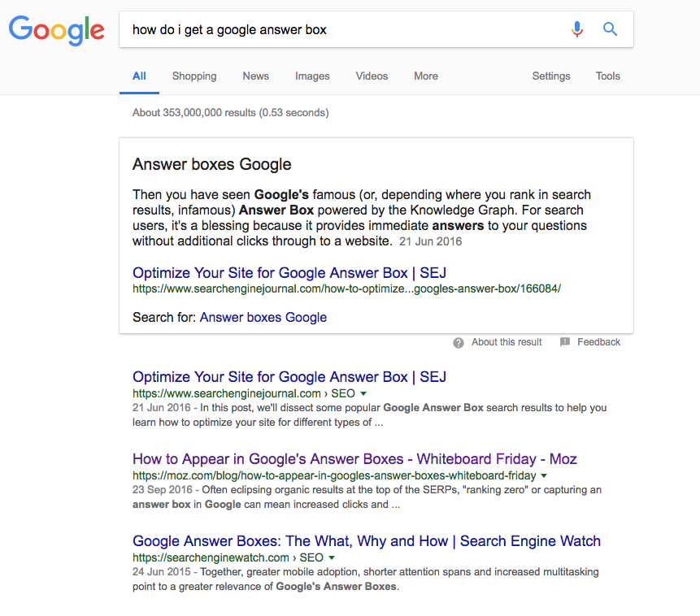The width and height of the screenshot is (700, 616).
Task: Open the More search filter menu
Action: (x=426, y=76)
